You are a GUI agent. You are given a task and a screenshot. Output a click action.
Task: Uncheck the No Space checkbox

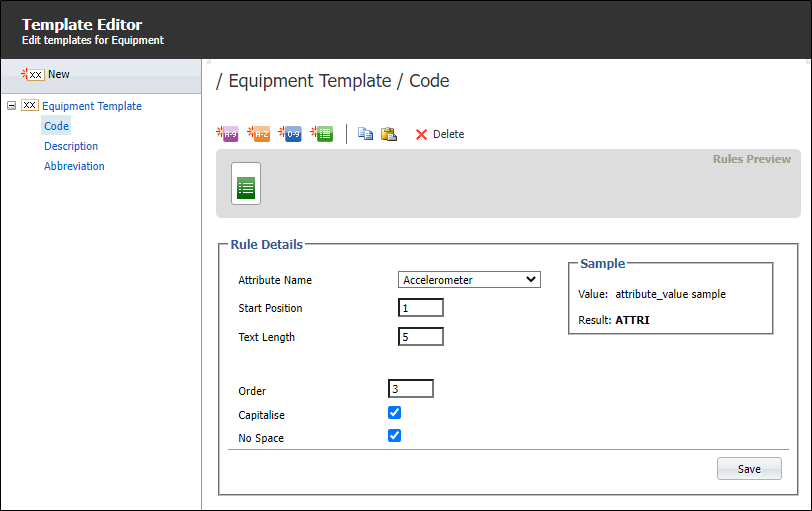tap(394, 435)
